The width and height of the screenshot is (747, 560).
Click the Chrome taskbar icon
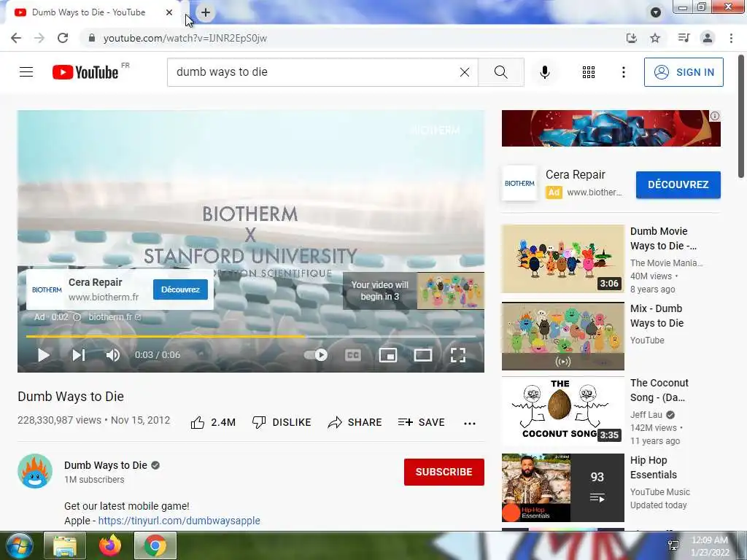(155, 545)
